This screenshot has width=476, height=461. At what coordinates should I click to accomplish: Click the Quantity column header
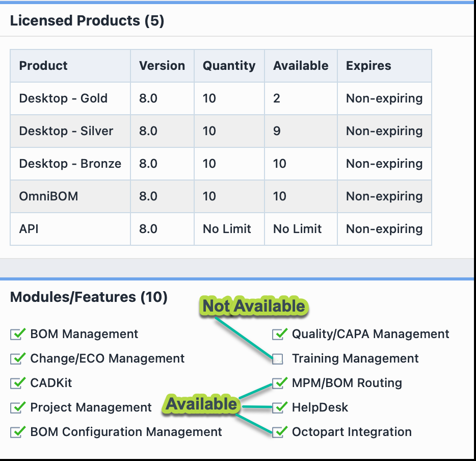(229, 66)
